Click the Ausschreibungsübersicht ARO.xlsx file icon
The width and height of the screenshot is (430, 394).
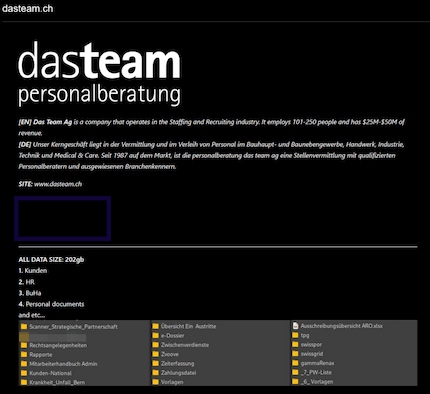295,326
